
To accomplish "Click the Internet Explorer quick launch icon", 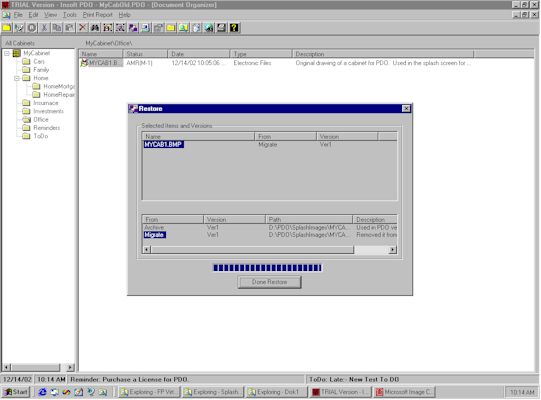I will [x=42, y=392].
